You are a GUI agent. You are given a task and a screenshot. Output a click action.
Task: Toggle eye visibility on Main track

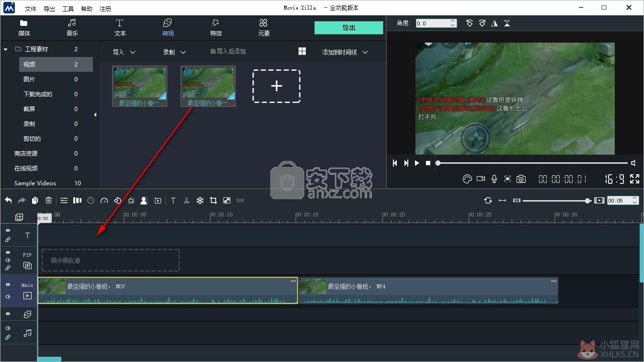click(8, 284)
